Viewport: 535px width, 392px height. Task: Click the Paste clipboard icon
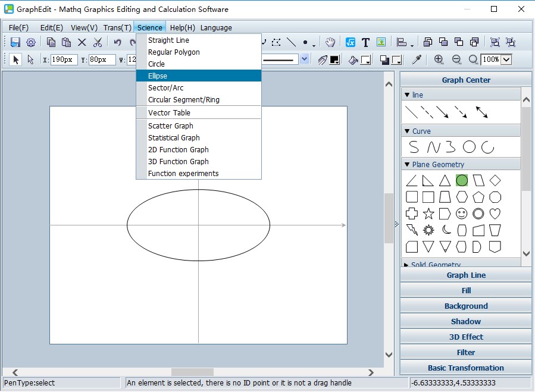(x=66, y=42)
